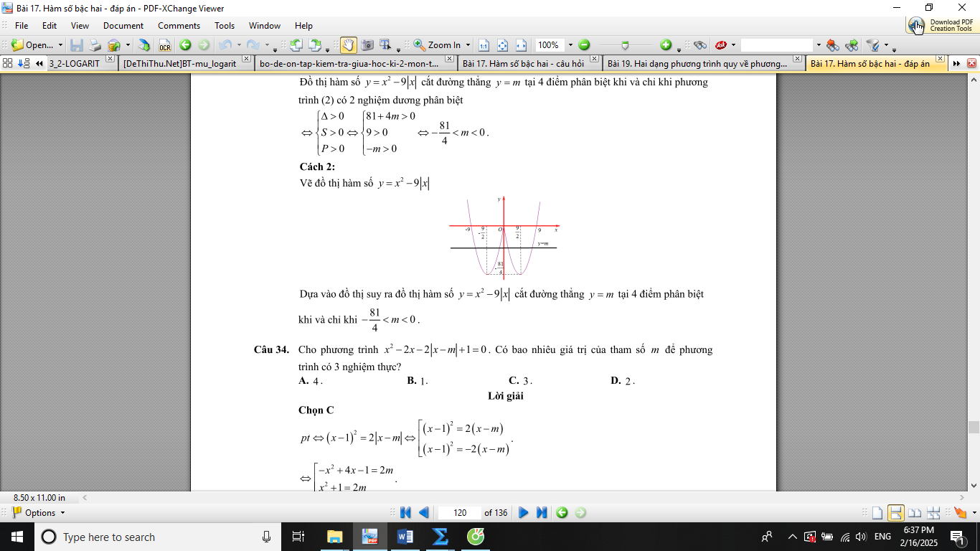Click the Redo icon
The image size is (980, 551).
click(x=253, y=45)
